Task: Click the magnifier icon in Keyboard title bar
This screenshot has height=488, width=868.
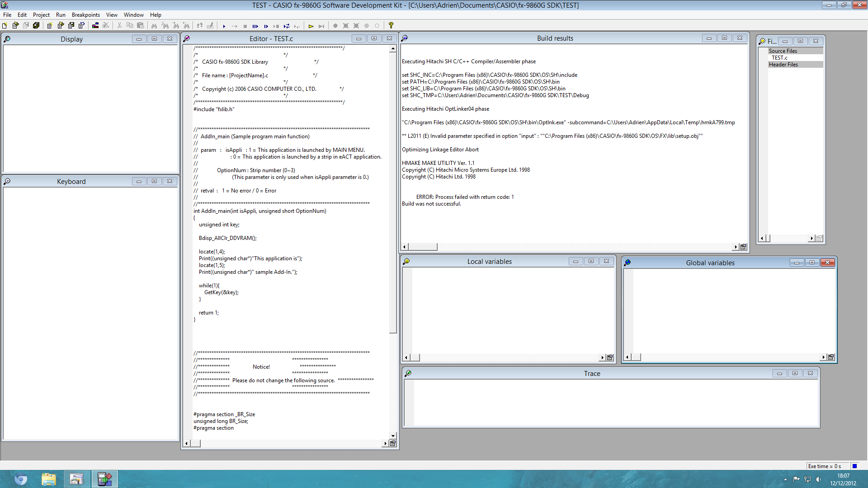Action: (7, 181)
